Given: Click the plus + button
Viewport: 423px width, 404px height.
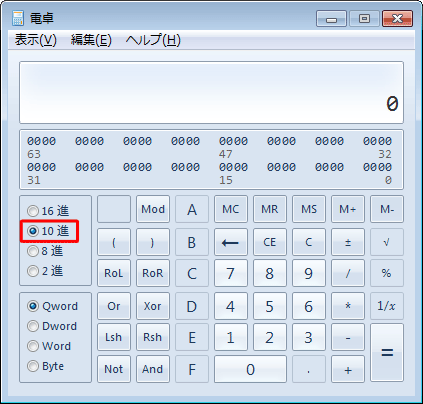Looking at the screenshot, I should [348, 369].
